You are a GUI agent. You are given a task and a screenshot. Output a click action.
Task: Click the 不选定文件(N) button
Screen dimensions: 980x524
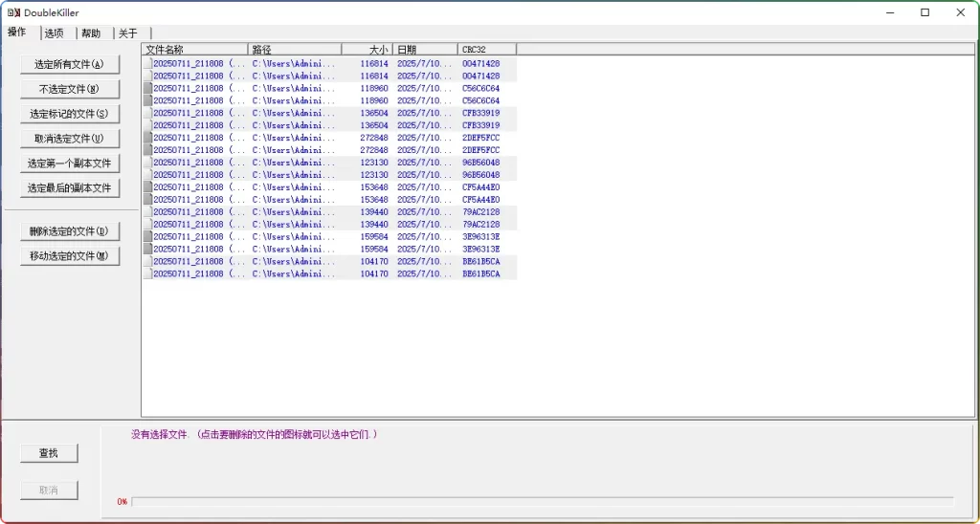69,89
